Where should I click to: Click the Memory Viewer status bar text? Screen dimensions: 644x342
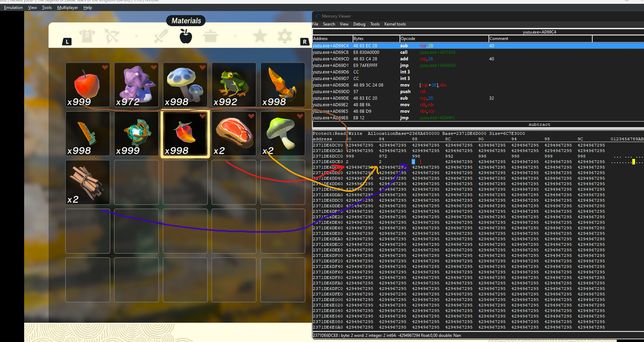[387, 335]
